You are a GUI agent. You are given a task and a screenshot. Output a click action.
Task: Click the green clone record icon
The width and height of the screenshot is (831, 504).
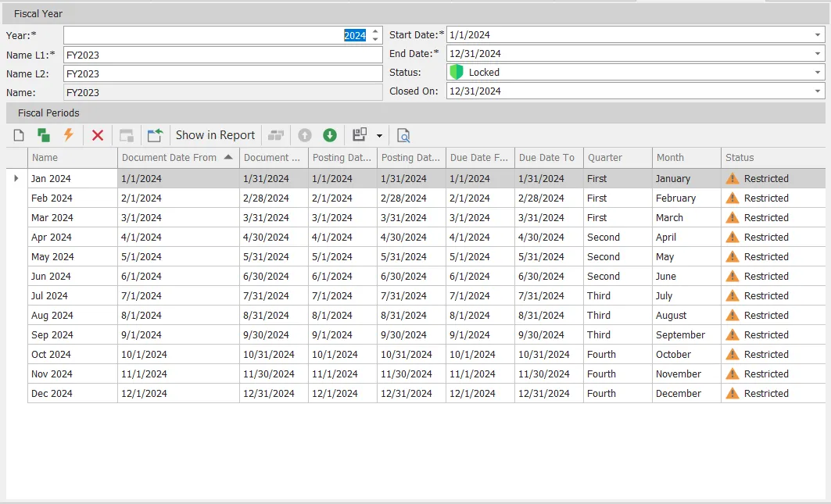tap(44, 135)
